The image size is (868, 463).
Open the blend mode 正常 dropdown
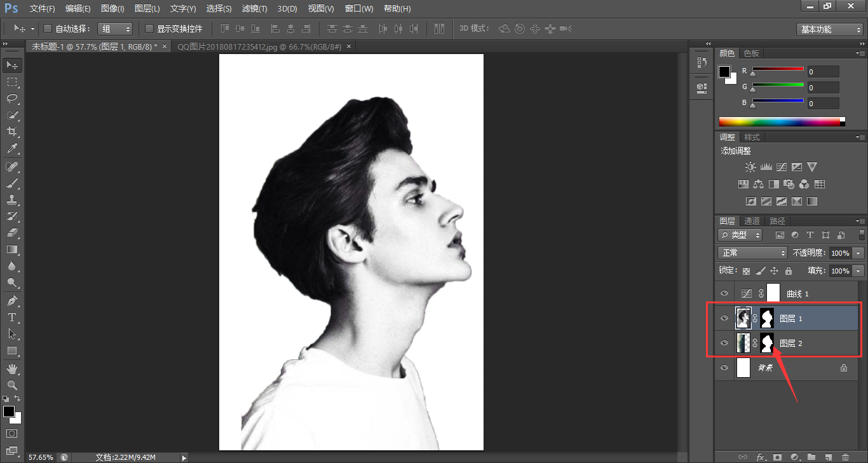(x=752, y=253)
